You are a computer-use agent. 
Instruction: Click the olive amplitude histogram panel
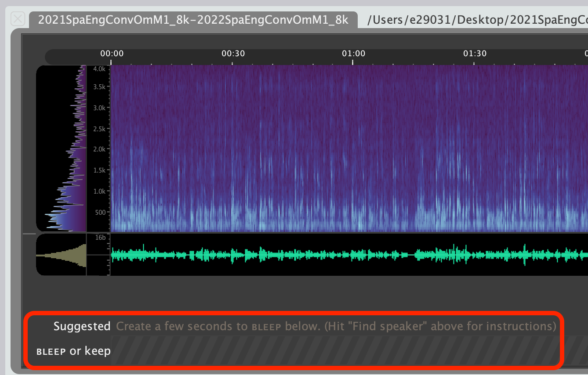tap(62, 255)
